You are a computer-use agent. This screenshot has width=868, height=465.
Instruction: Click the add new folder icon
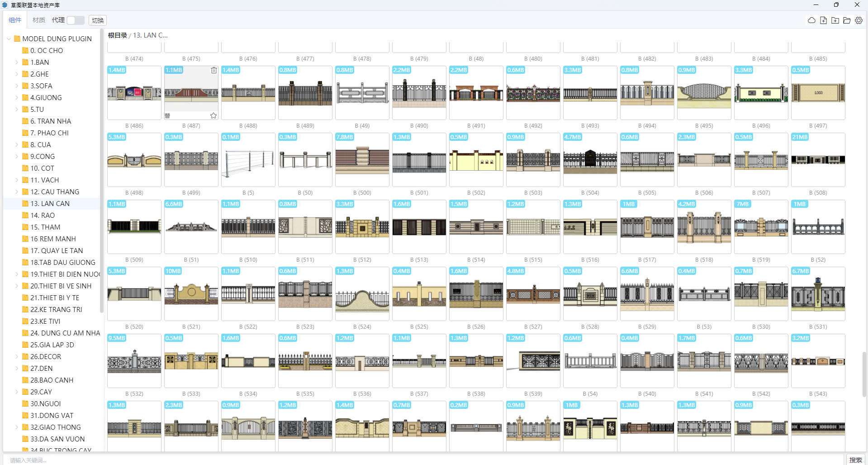835,20
